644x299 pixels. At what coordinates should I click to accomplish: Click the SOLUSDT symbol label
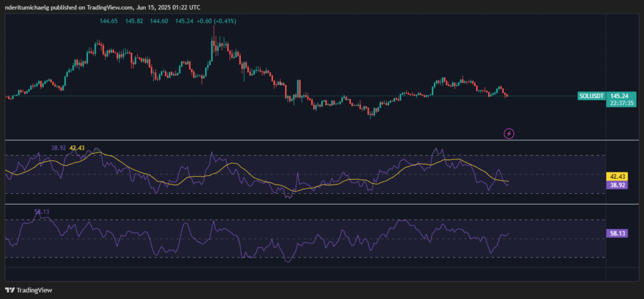pos(591,96)
